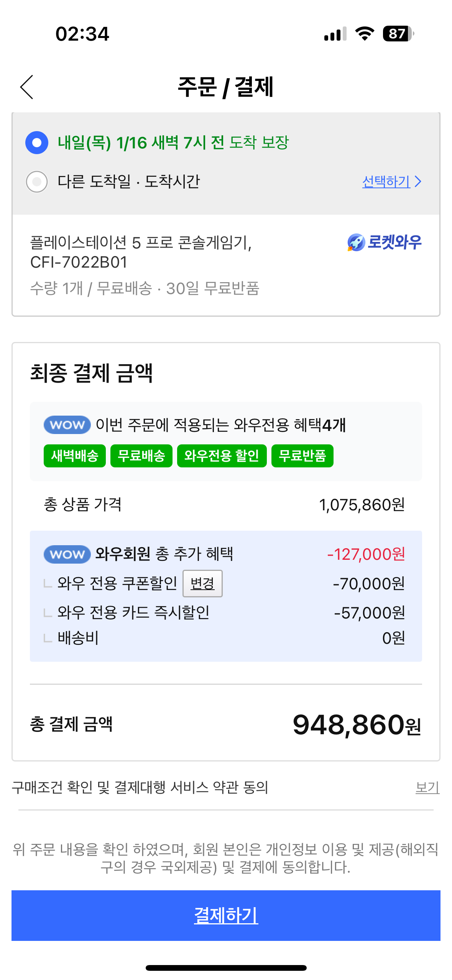The height and width of the screenshot is (980, 452).
Task: Open 선택하기 chevron for arrival time
Action: [392, 181]
